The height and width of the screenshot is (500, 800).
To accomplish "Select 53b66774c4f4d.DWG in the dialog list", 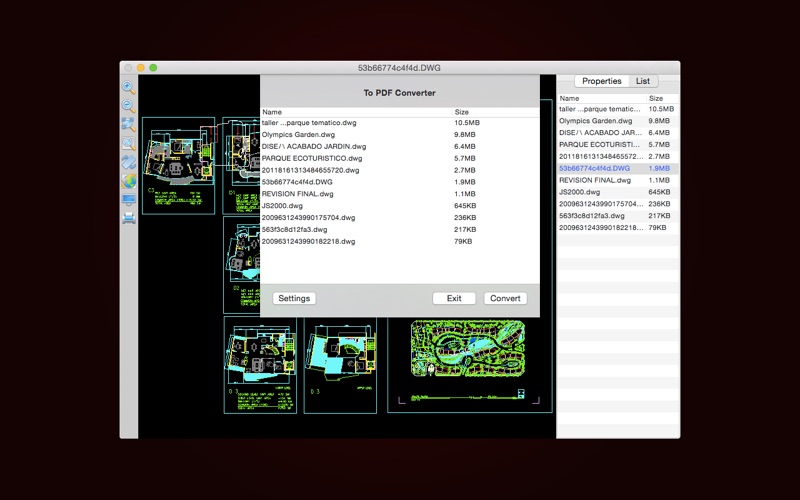I will pyautogui.click(x=400, y=182).
